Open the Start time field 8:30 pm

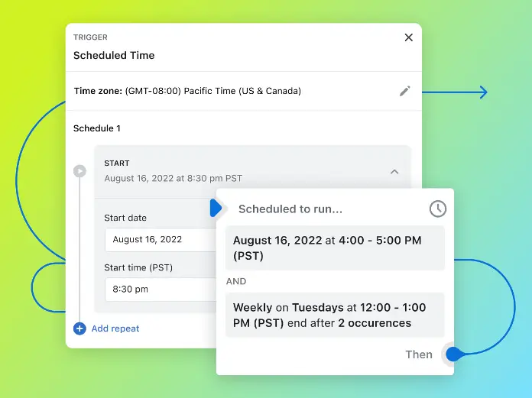click(161, 290)
